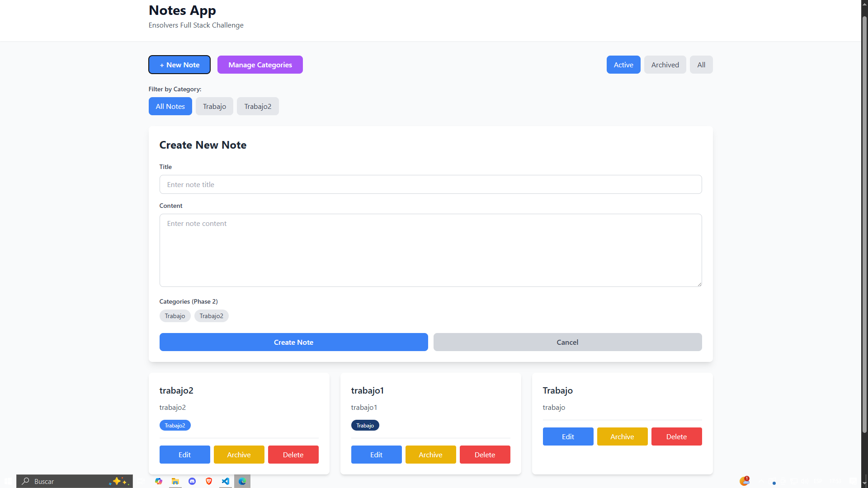Image resolution: width=868 pixels, height=488 pixels.
Task: Click the Content textarea resize handle
Action: tap(699, 284)
